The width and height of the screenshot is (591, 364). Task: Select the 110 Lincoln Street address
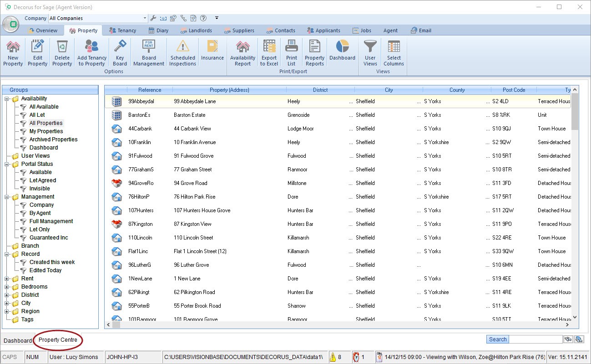point(193,238)
